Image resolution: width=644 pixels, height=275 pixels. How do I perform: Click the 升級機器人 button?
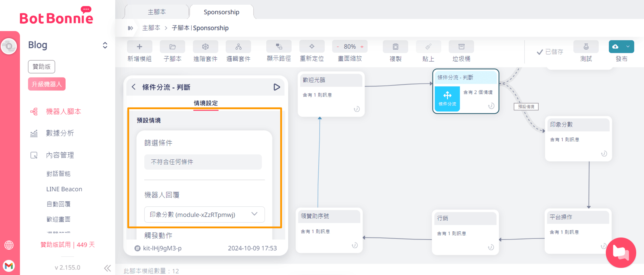(47, 84)
